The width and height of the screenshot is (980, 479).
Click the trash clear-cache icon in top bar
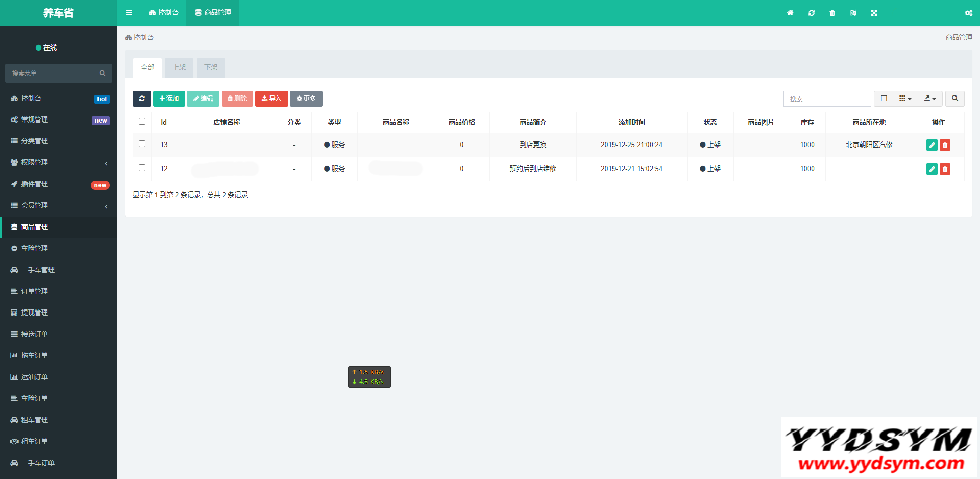[x=832, y=13]
